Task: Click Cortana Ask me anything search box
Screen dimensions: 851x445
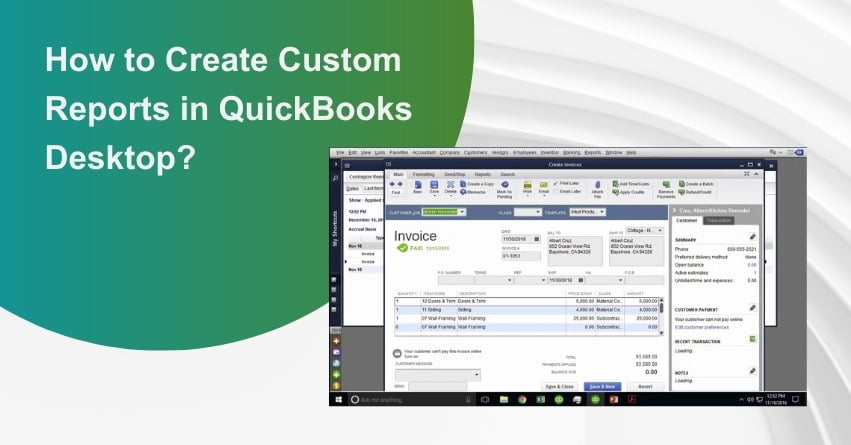Action: 410,399
